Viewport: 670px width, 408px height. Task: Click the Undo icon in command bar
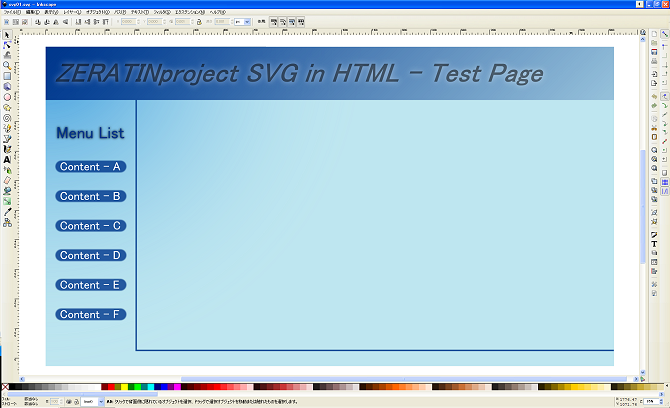point(654,97)
